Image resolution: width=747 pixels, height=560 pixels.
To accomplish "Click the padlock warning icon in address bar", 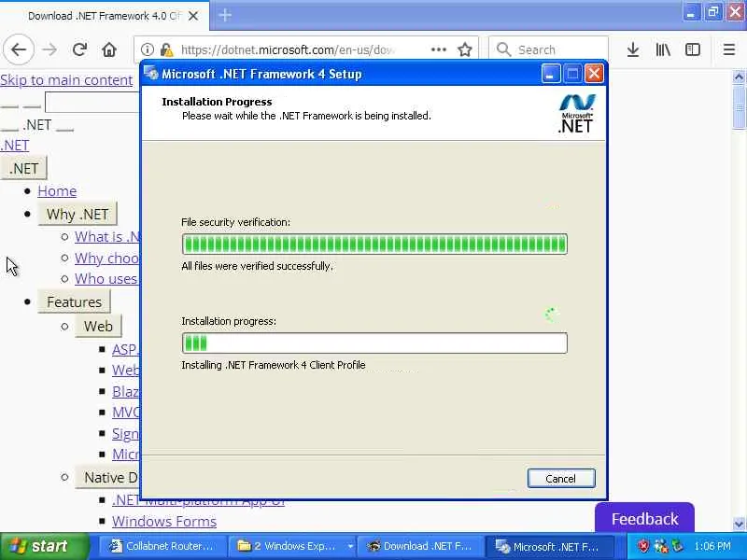I will click(166, 49).
